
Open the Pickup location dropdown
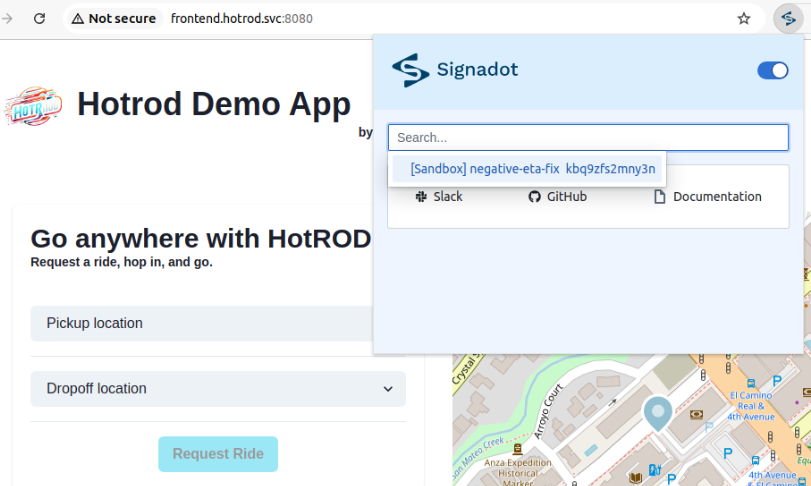click(202, 324)
